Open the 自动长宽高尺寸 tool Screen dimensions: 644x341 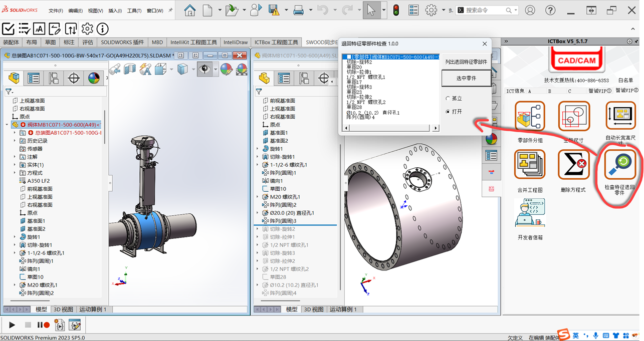pyautogui.click(x=620, y=116)
